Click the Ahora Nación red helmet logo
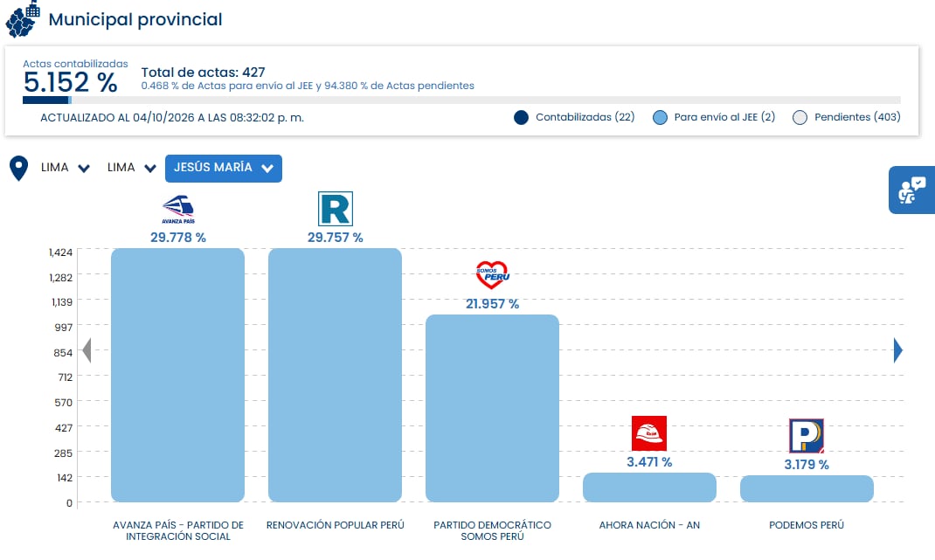Image resolution: width=935 pixels, height=560 pixels. tap(649, 433)
